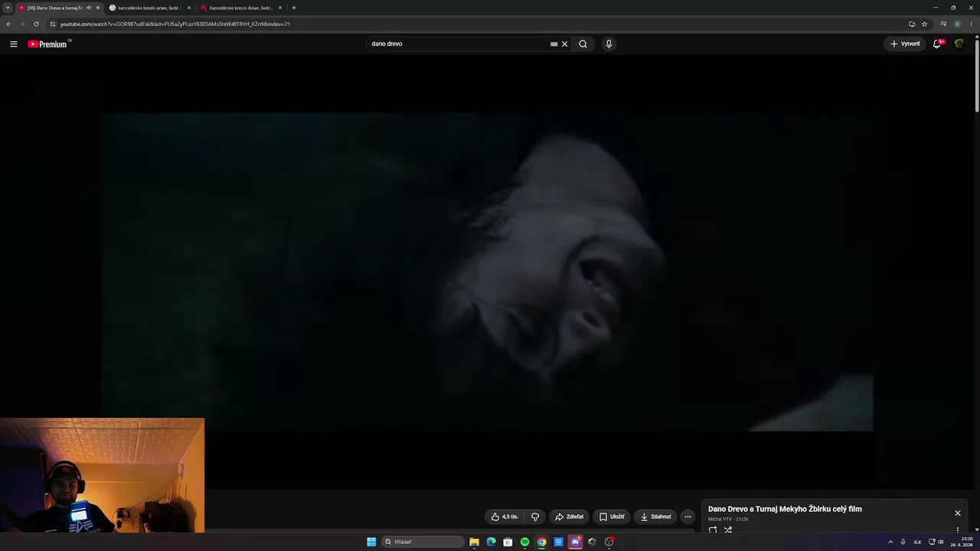Viewport: 980px width, 551px height.
Task: Switch to Google Chrome in the taskbar
Action: pyautogui.click(x=541, y=542)
